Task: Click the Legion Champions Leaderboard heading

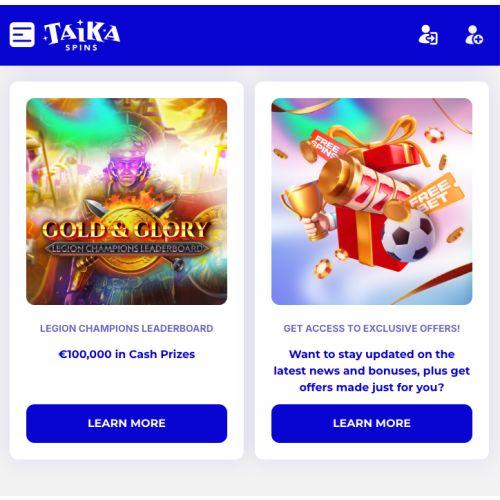Action: 127,328
